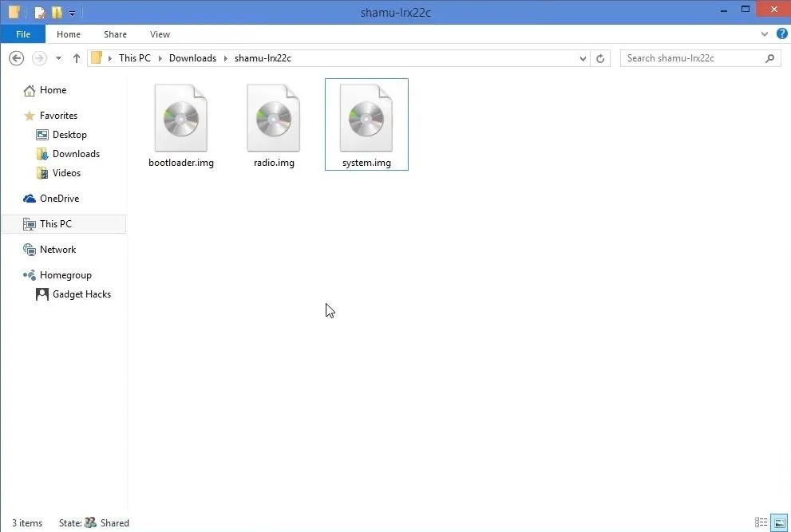Click the New folder quick access icon
Viewport: 791px width, 532px height.
pyautogui.click(x=57, y=12)
